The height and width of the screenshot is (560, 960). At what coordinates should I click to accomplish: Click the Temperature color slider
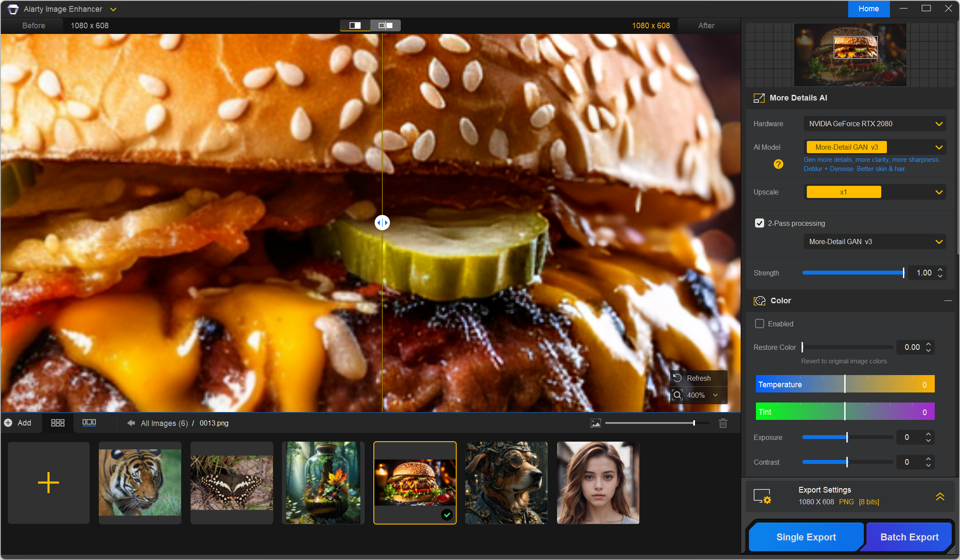844,384
